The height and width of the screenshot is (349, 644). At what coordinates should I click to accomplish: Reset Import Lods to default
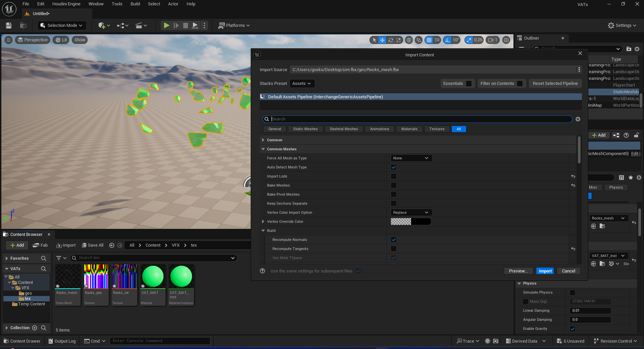click(x=573, y=176)
